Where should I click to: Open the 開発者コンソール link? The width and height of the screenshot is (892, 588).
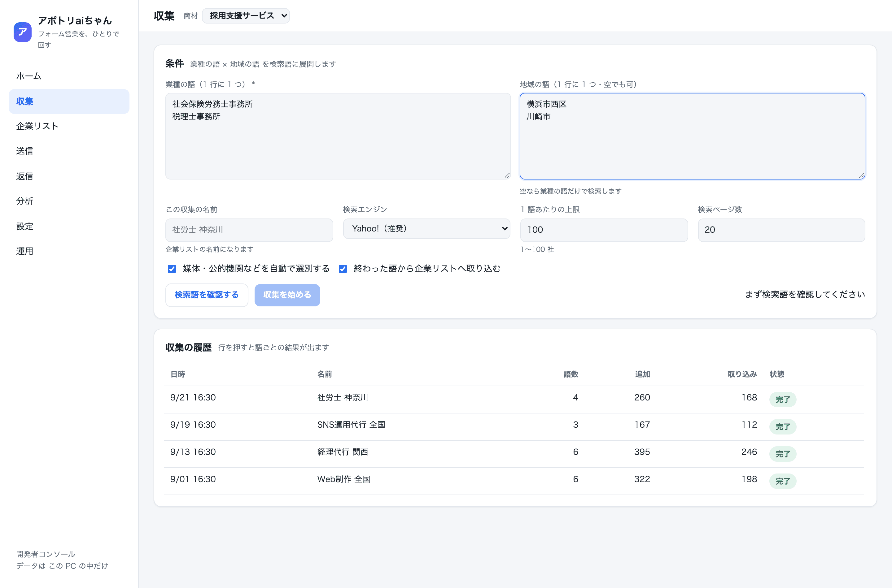pos(46,554)
